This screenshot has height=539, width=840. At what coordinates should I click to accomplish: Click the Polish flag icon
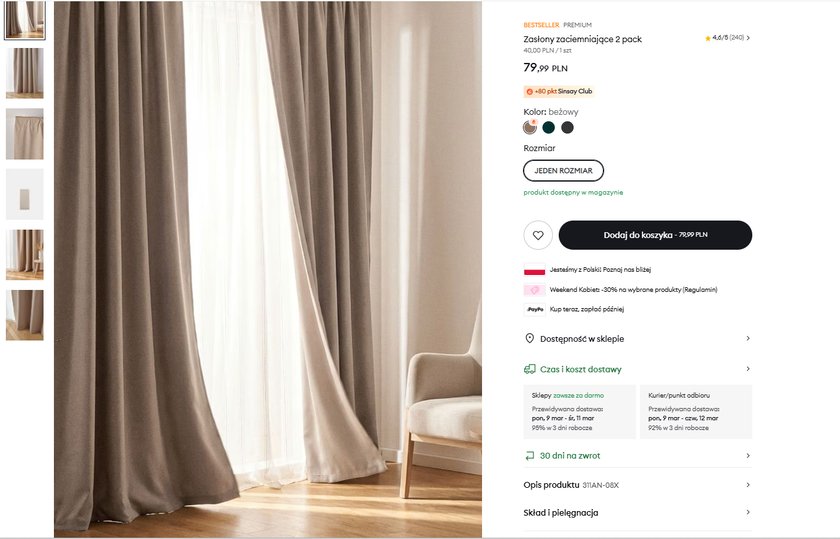click(534, 270)
